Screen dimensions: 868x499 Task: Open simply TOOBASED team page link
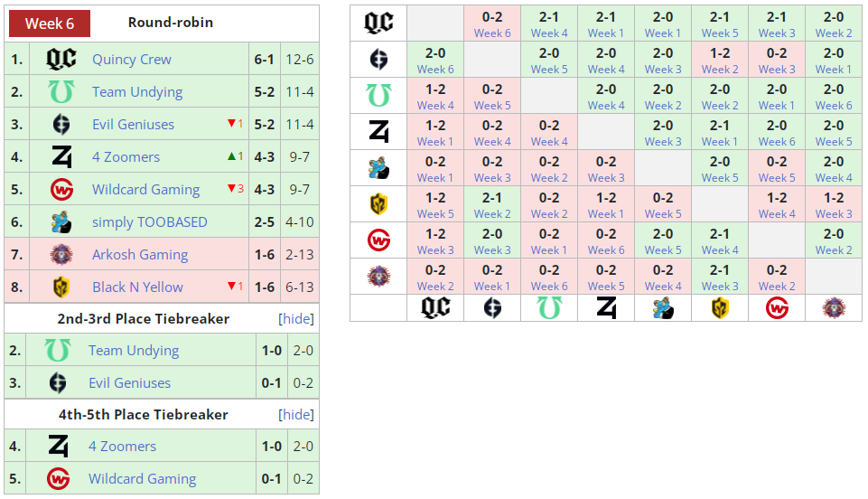coord(149,222)
